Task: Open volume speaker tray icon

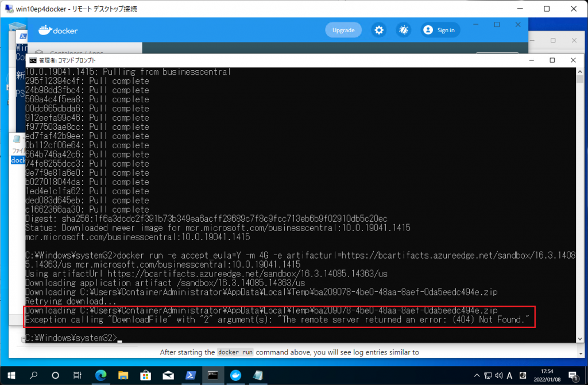Action: (x=499, y=375)
